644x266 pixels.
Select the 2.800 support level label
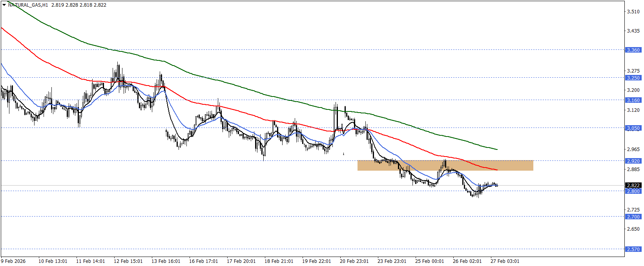(x=633, y=191)
